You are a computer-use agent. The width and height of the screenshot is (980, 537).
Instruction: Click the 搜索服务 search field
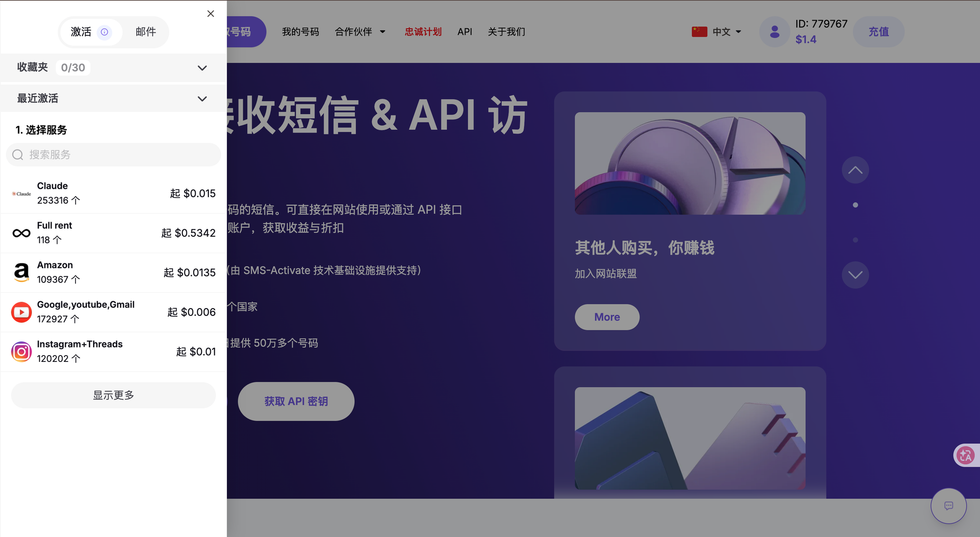(x=113, y=155)
